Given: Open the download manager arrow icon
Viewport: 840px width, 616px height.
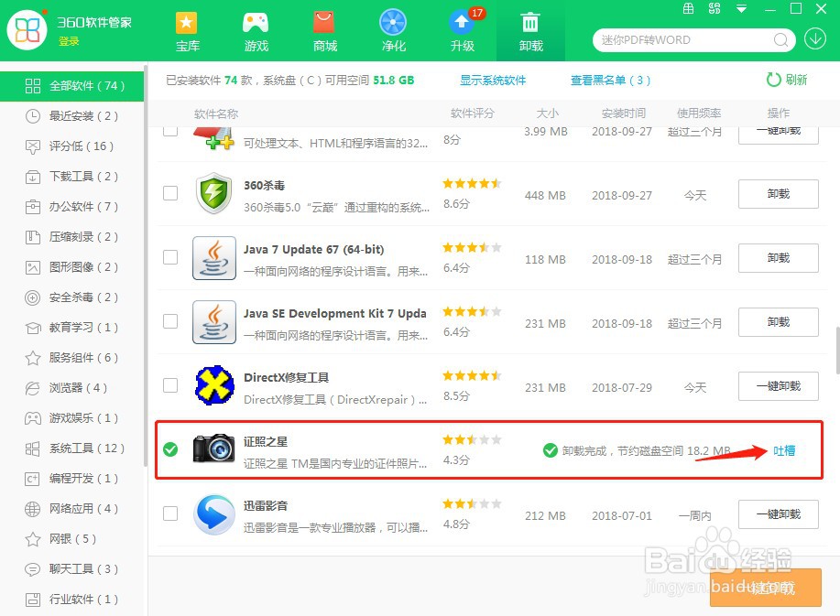Looking at the screenshot, I should [815, 38].
